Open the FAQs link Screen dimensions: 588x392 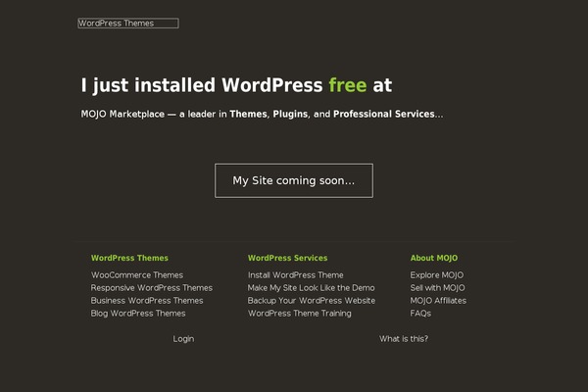pyautogui.click(x=420, y=314)
